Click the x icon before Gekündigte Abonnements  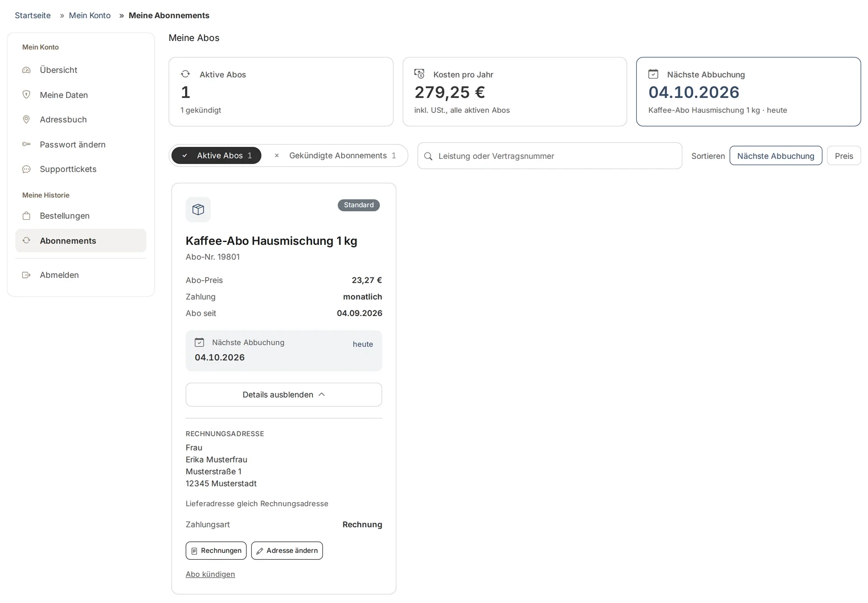277,155
